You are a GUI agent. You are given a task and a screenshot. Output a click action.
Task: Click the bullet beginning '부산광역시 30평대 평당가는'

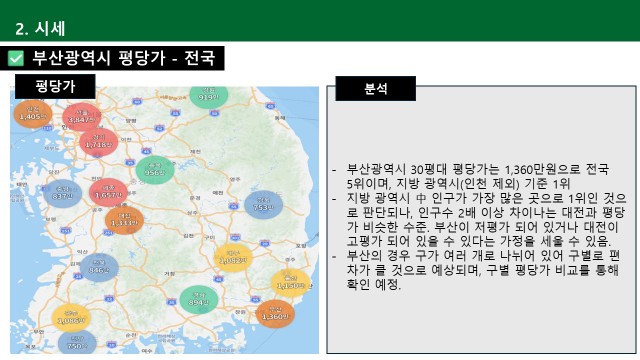[x=478, y=176]
